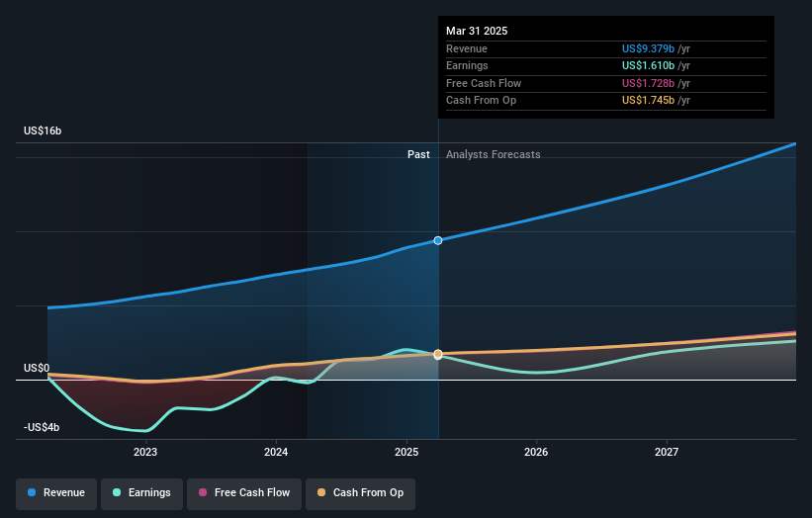Click the Mar 31 2025 tooltip date
The height and width of the screenshot is (518, 812).
tap(477, 31)
